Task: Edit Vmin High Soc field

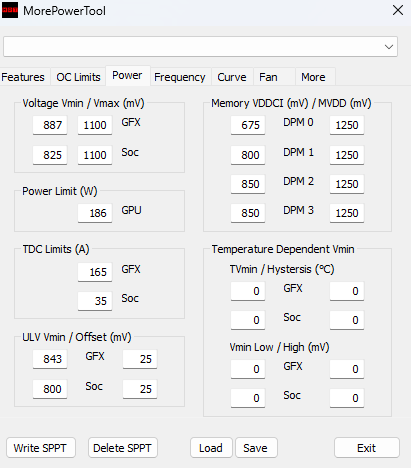Action: coord(347,398)
